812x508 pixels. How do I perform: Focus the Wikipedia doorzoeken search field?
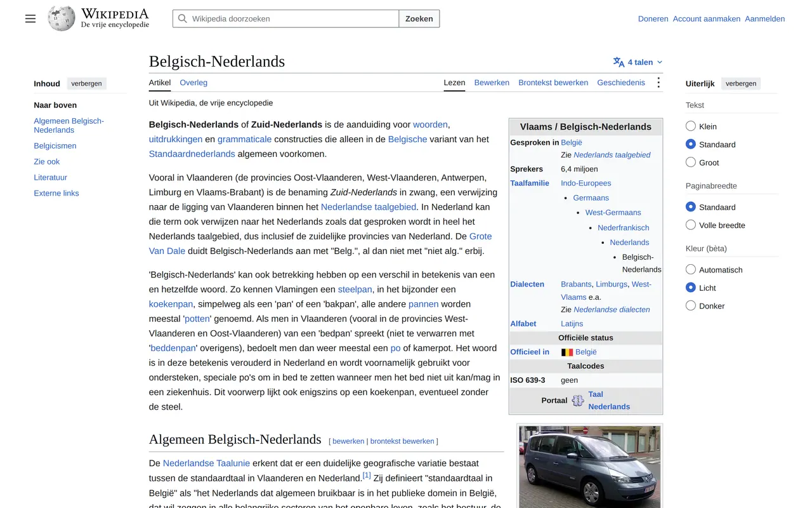click(x=286, y=18)
